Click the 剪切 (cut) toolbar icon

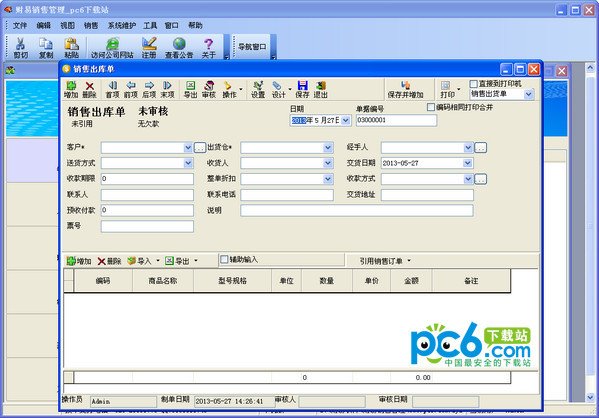[21, 48]
